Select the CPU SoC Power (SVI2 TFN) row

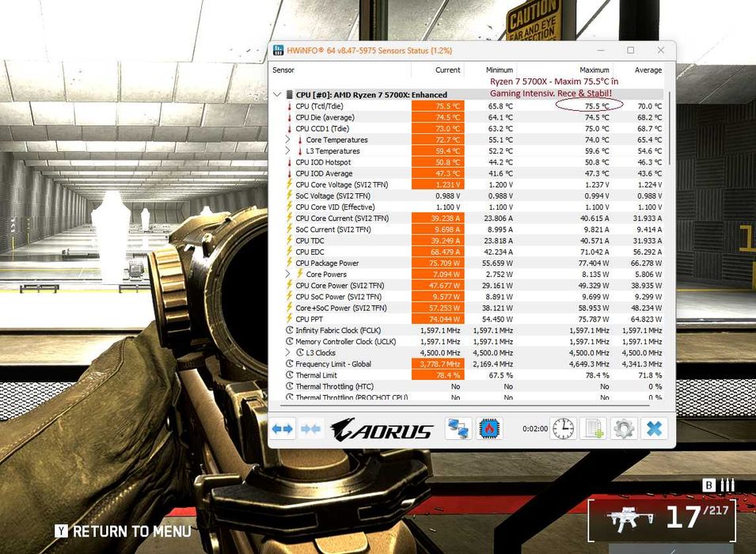[x=467, y=297]
